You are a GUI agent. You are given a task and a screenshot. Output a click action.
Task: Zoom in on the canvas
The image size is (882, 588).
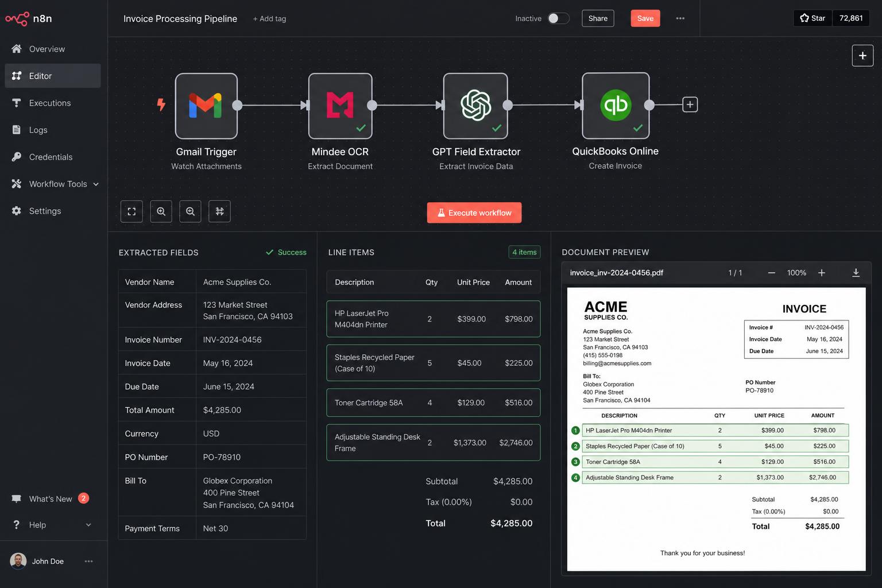pyautogui.click(x=161, y=211)
